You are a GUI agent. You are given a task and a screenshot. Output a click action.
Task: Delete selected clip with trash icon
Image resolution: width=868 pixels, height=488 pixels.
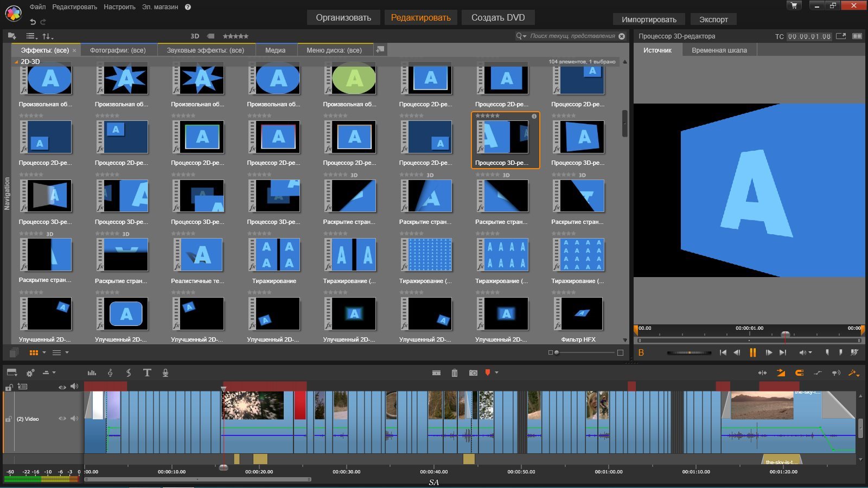click(x=455, y=373)
